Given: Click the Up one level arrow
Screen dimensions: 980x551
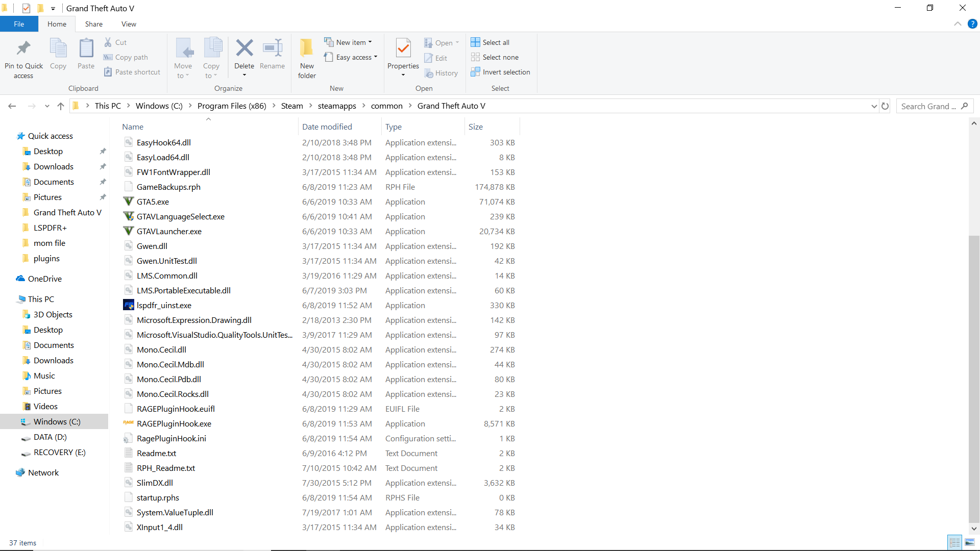Looking at the screenshot, I should (x=61, y=106).
